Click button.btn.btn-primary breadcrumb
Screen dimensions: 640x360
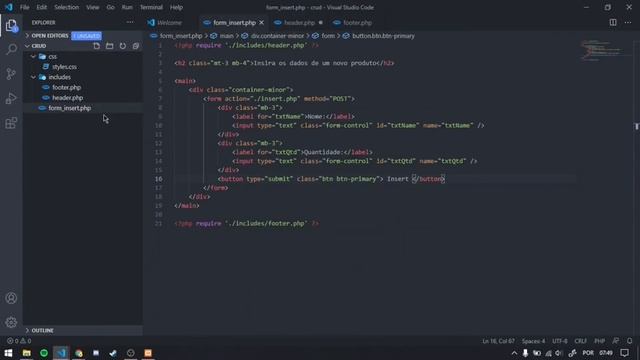(x=383, y=36)
